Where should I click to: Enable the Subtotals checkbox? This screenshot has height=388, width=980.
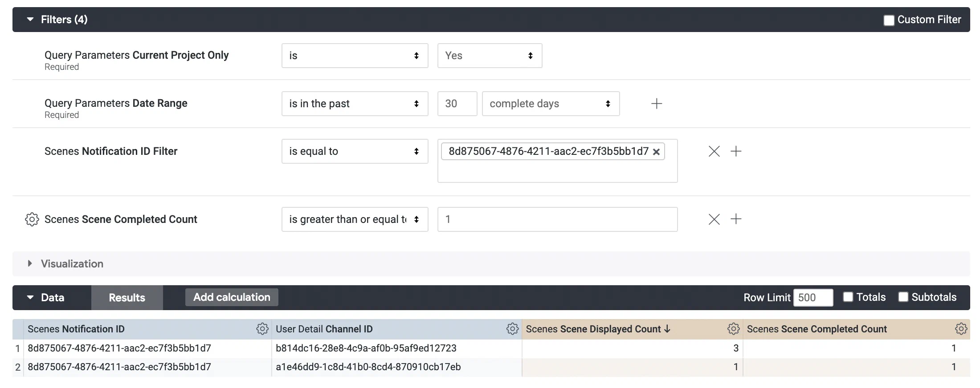[903, 297]
